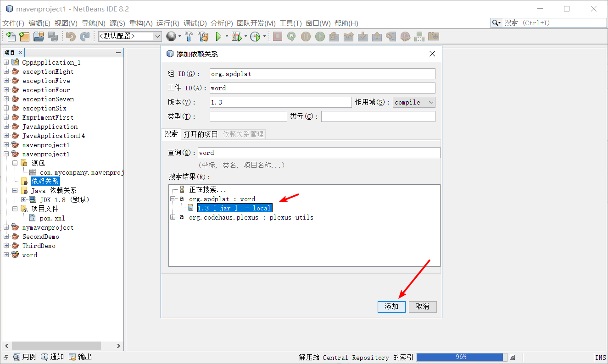Click the 查询 search input field
The height and width of the screenshot is (364, 608).
pos(319,153)
